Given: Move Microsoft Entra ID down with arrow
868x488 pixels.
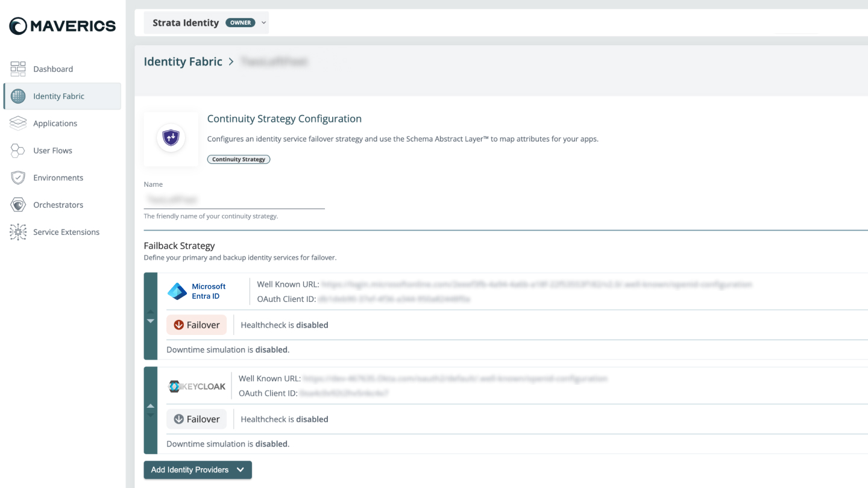Looking at the screenshot, I should [151, 321].
